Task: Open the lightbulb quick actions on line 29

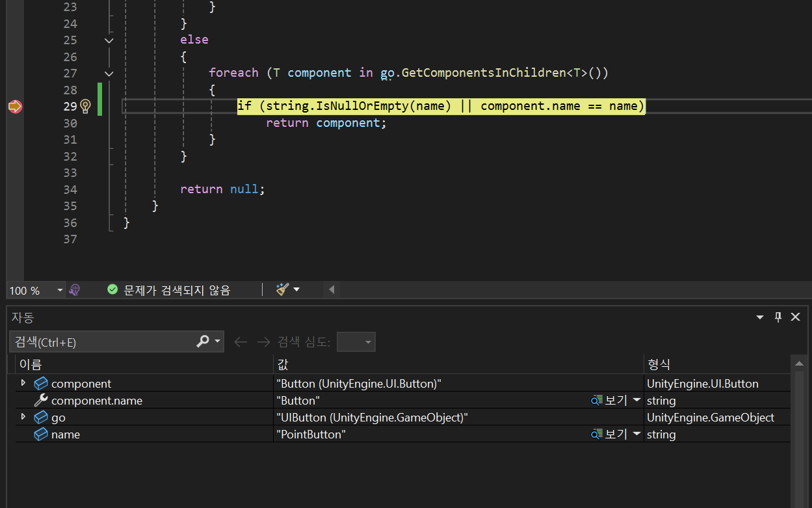Action: pyautogui.click(x=85, y=106)
